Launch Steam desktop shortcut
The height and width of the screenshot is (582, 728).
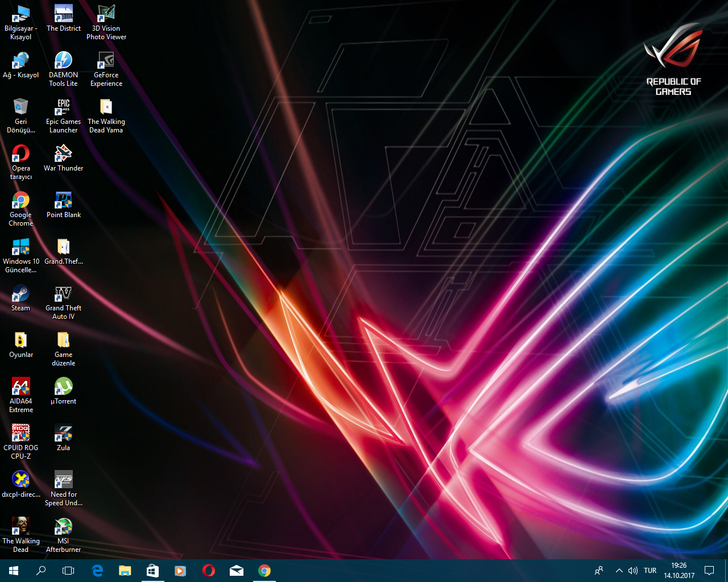coord(21,298)
